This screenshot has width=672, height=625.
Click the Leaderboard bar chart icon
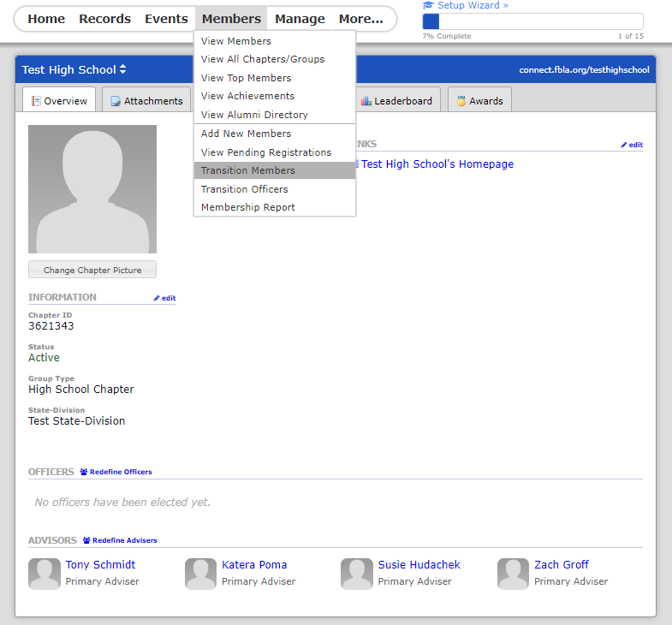[x=366, y=101]
